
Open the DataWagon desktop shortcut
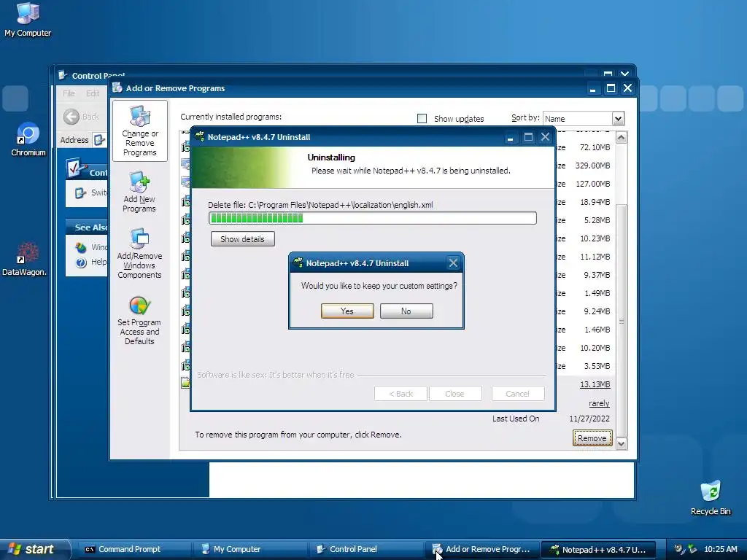(24, 260)
